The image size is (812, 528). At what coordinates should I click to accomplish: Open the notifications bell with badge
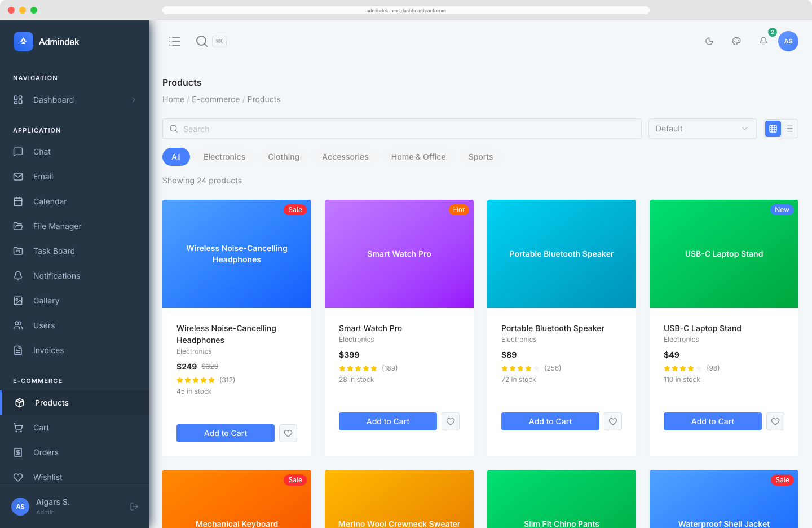(764, 41)
